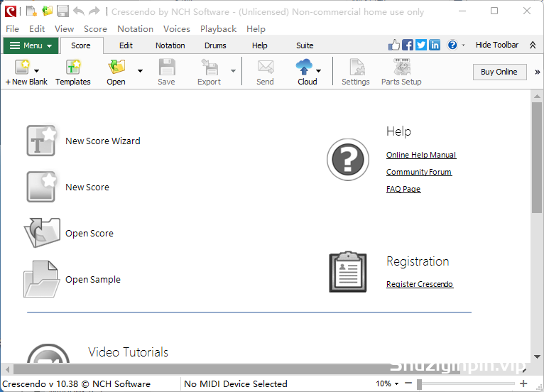Click No MIDI Device Selected status
544x392 pixels.
click(236, 383)
